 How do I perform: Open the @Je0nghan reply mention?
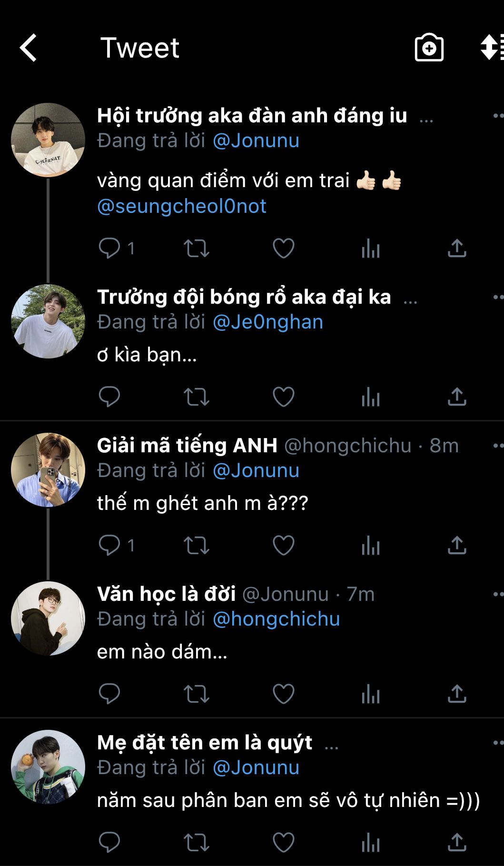pyautogui.click(x=268, y=322)
